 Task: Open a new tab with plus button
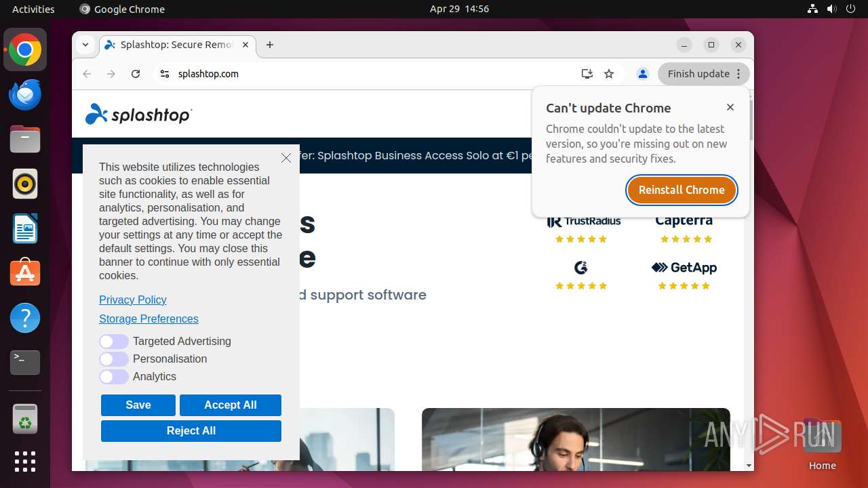coord(270,45)
